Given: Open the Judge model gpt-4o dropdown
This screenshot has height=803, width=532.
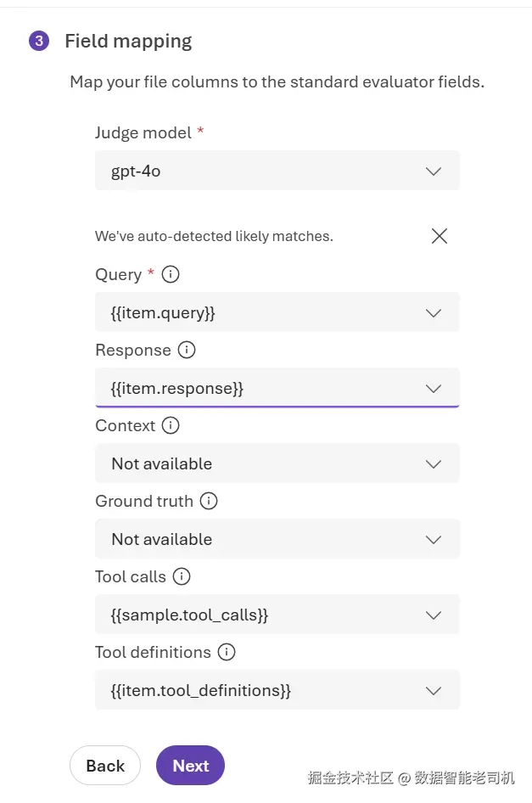Looking at the screenshot, I should 277,171.
